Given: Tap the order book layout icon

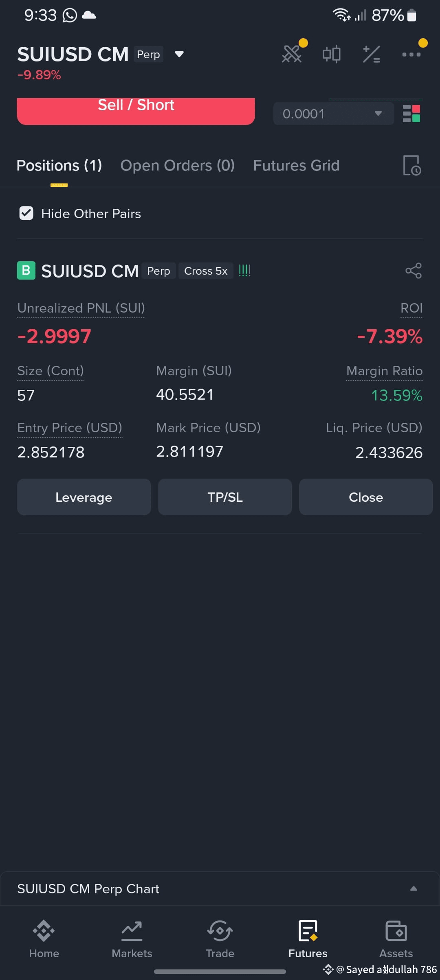Looking at the screenshot, I should (x=411, y=114).
